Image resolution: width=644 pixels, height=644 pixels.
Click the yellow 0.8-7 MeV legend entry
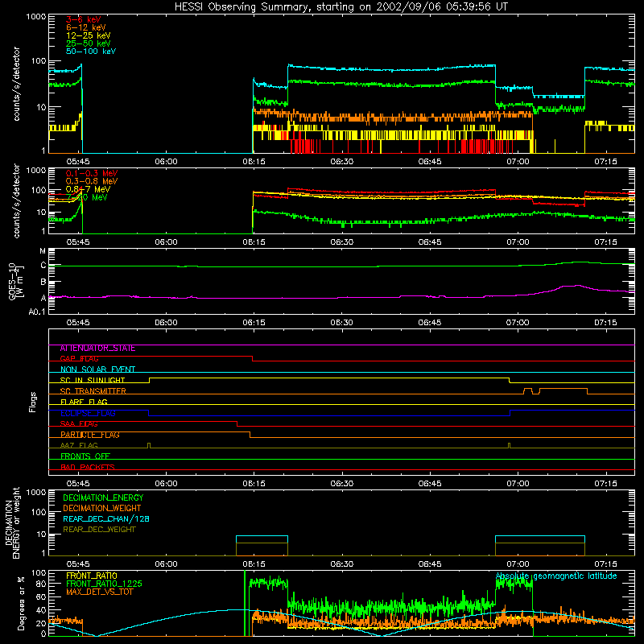(x=88, y=189)
